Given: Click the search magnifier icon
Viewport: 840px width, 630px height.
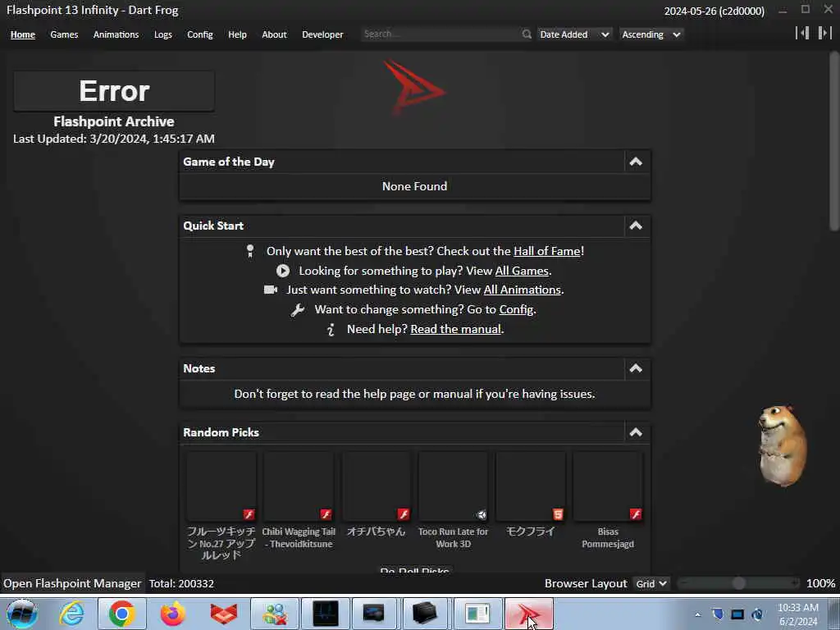Looking at the screenshot, I should point(527,34).
